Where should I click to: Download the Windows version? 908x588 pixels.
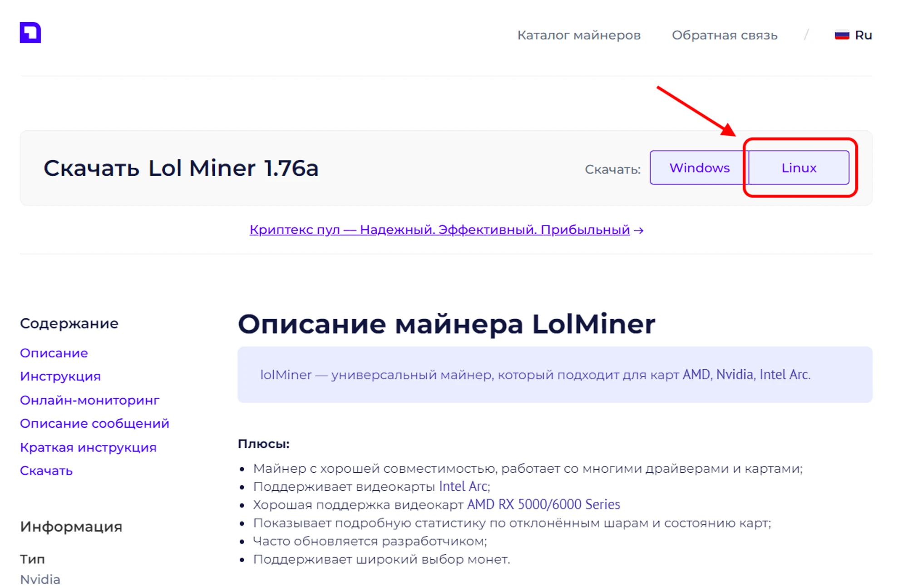tap(699, 168)
